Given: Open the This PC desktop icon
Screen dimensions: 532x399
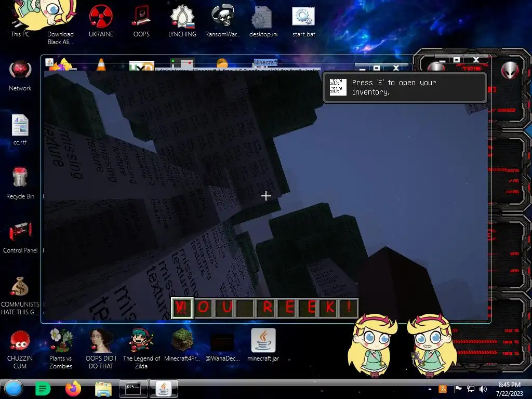Looking at the screenshot, I should [20, 20].
